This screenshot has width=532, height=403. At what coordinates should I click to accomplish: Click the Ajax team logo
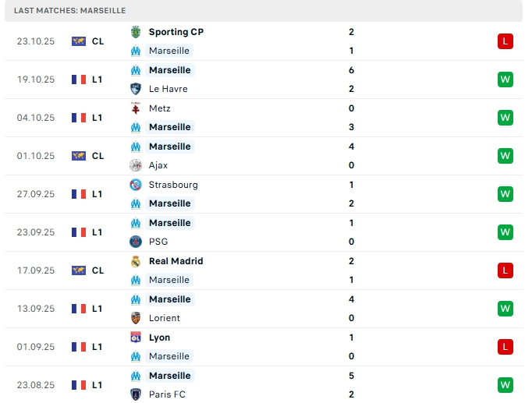tap(136, 165)
